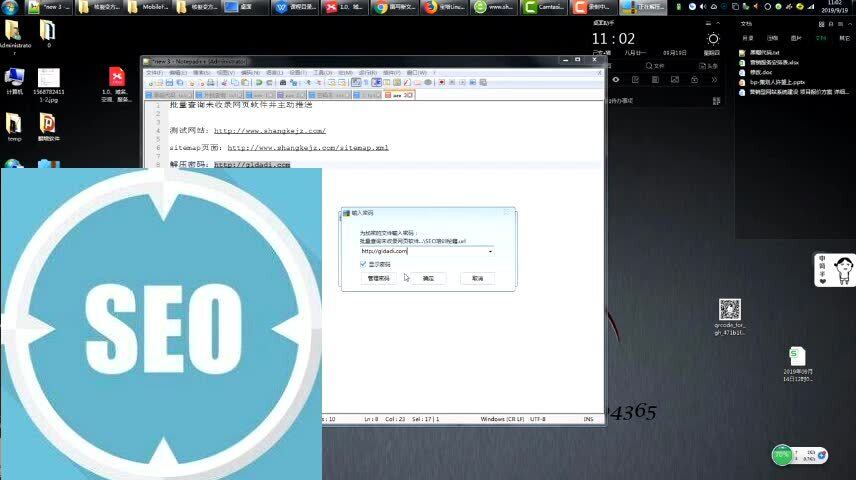
Task: Expand the password history dropdown arrow
Action: [x=490, y=251]
